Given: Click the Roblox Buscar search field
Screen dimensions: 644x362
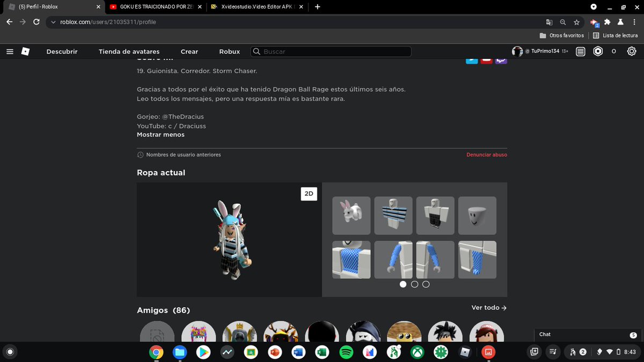Looking at the screenshot, I should pyautogui.click(x=331, y=51).
